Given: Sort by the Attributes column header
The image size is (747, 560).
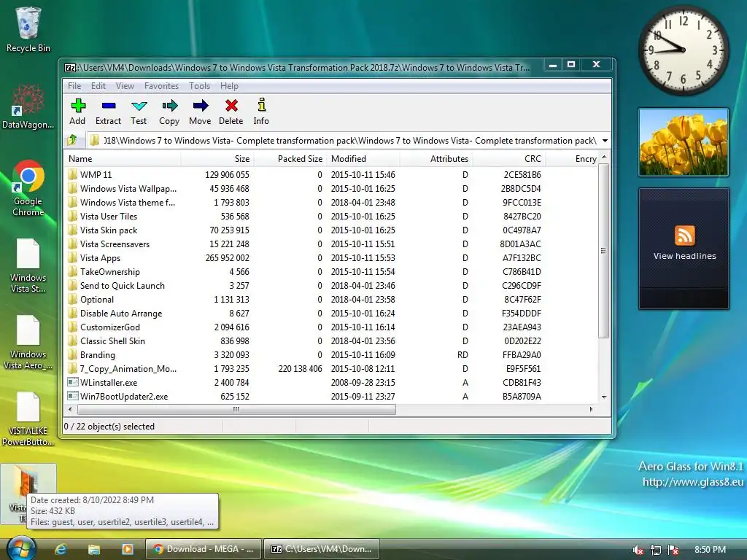Looking at the screenshot, I should coord(436,158).
